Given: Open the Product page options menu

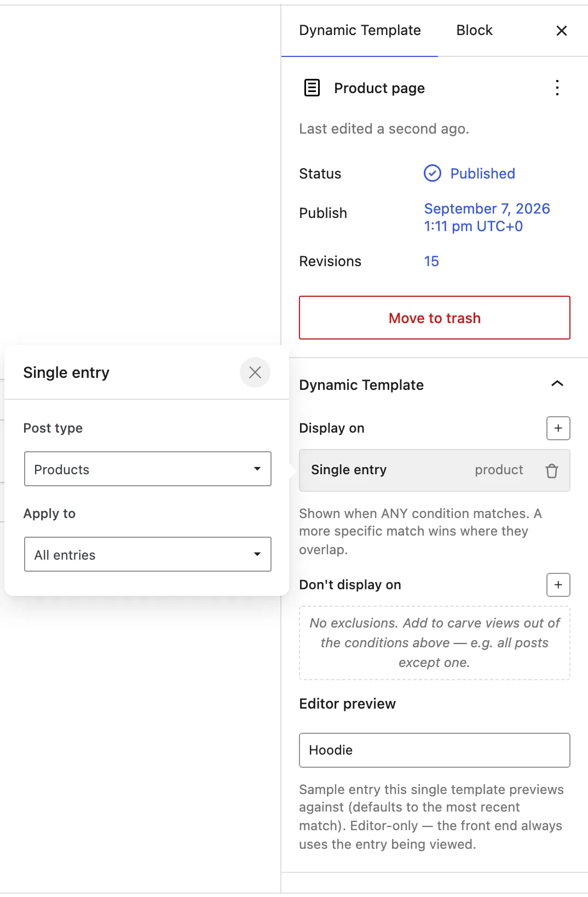Looking at the screenshot, I should [x=557, y=88].
